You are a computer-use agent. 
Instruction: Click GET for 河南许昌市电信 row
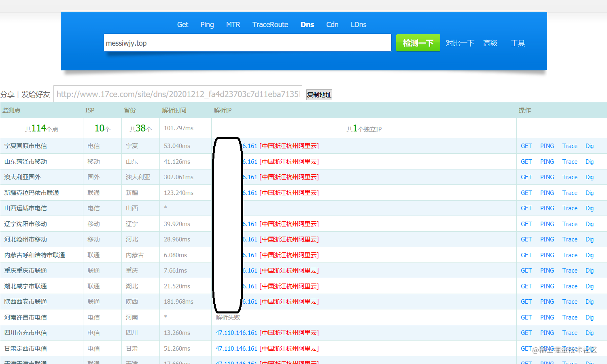coord(526,317)
